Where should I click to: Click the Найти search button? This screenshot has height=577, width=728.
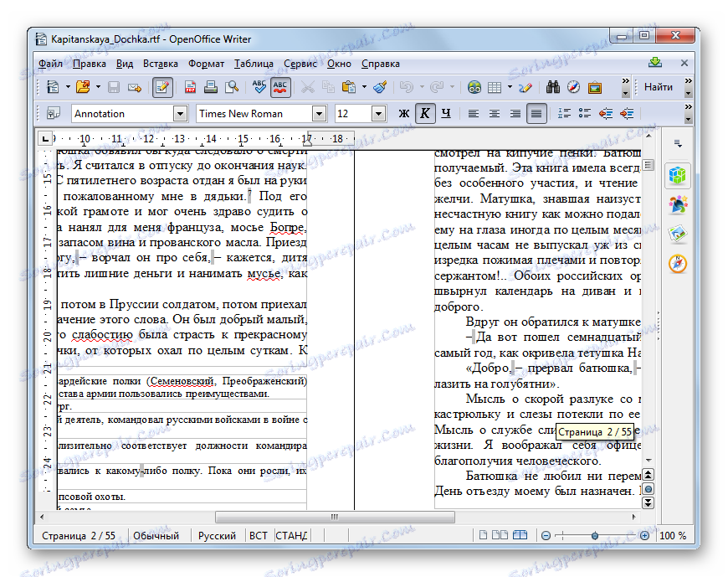click(659, 87)
